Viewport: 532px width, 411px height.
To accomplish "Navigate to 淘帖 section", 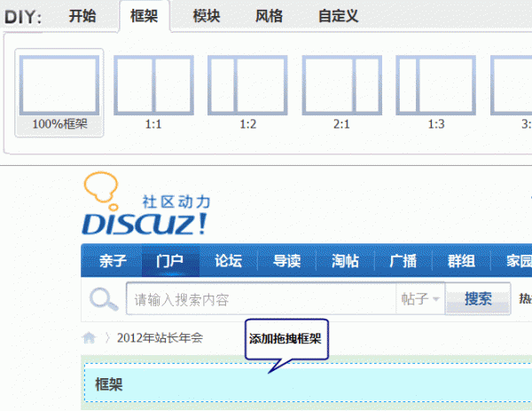I will coord(345,261).
